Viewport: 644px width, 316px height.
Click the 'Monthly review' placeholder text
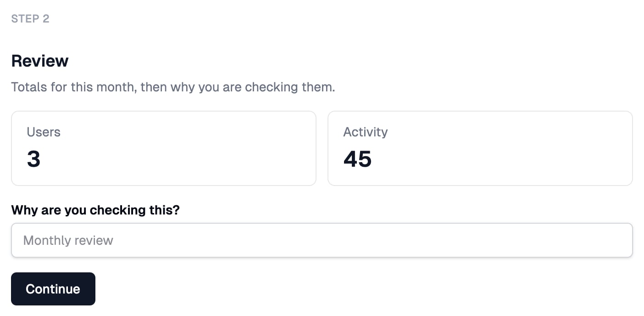[68, 240]
